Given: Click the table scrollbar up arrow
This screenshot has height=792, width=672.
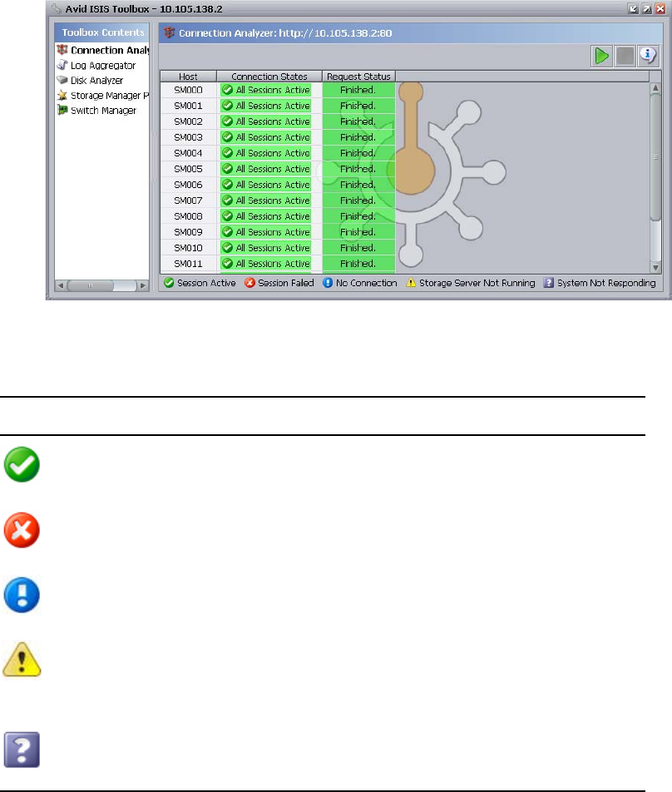Looking at the screenshot, I should click(655, 88).
